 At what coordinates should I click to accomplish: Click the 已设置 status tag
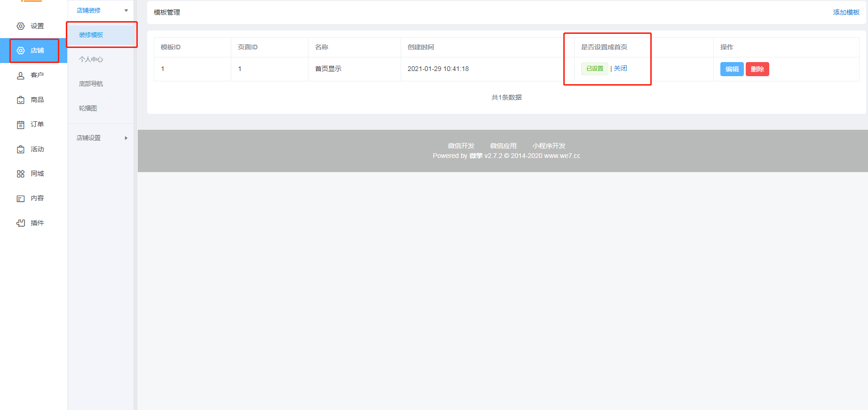click(595, 69)
